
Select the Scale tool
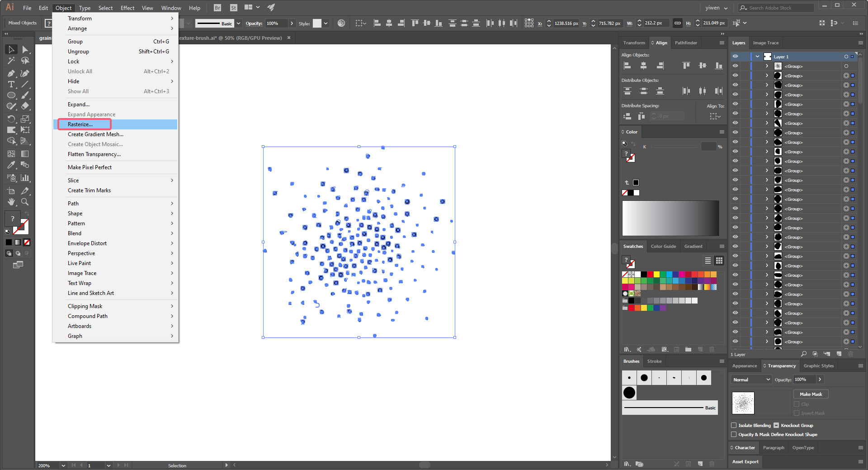coord(25,119)
